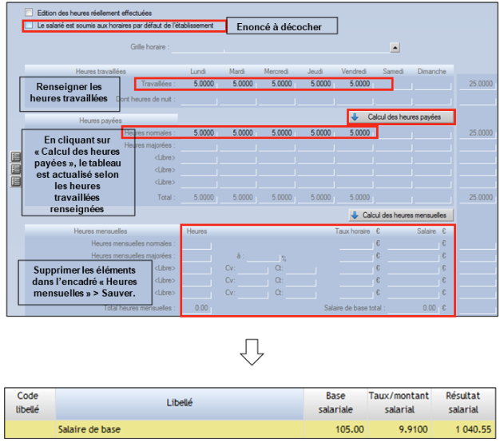Click the middle list icon on left edge
Image resolution: width=504 pixels, height=442 pixels.
coord(16,169)
